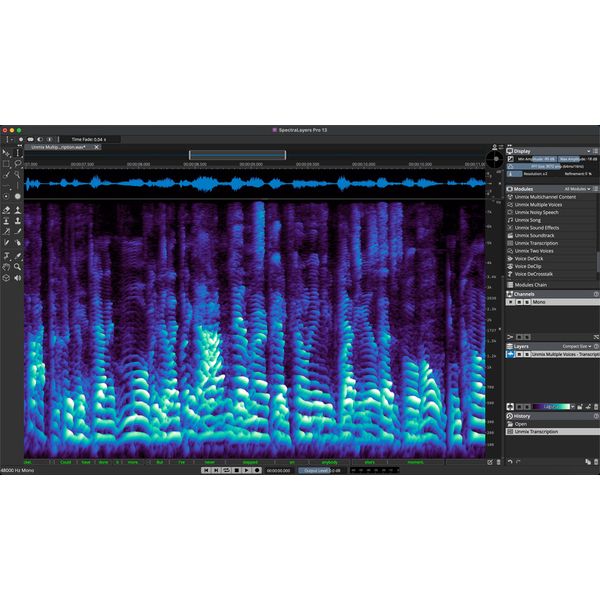Open the Unmix Sound Effects module
Viewport: 600px width, 600px height.
tap(536, 228)
